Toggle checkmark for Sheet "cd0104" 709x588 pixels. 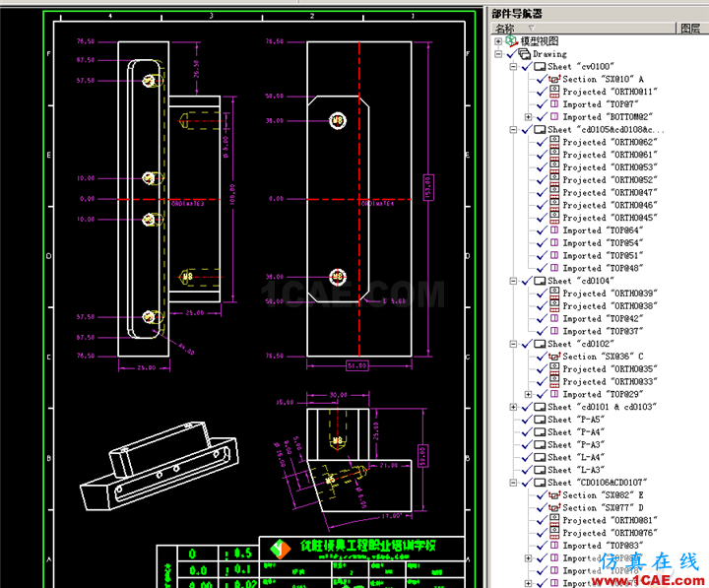click(527, 281)
